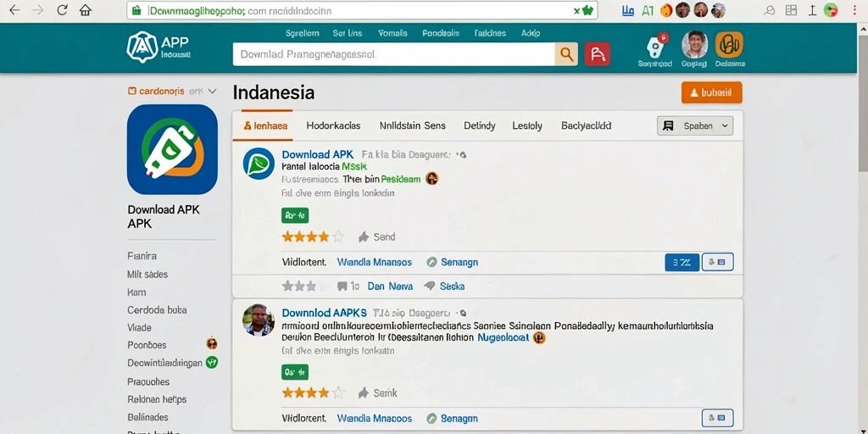Click the user photo avatar of second post

point(259,320)
